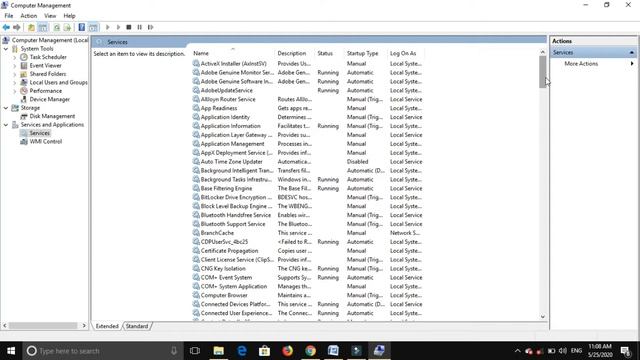
Task: Open Shared Folders tree node
Action: (47, 74)
